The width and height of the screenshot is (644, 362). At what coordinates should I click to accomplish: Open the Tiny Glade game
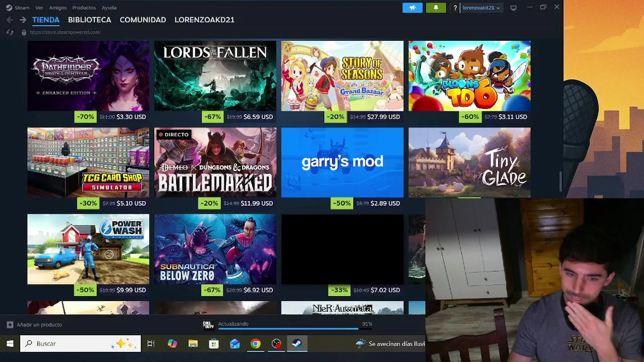469,162
